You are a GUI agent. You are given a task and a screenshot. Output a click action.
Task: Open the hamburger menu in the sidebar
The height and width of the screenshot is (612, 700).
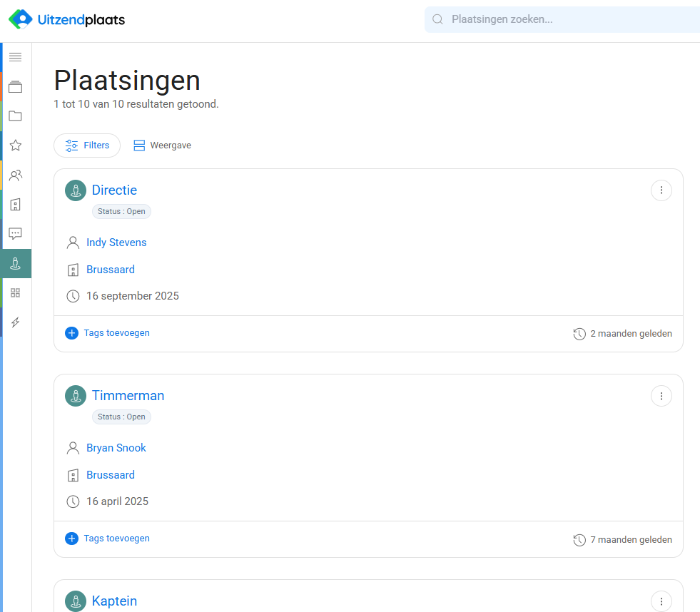(16, 57)
